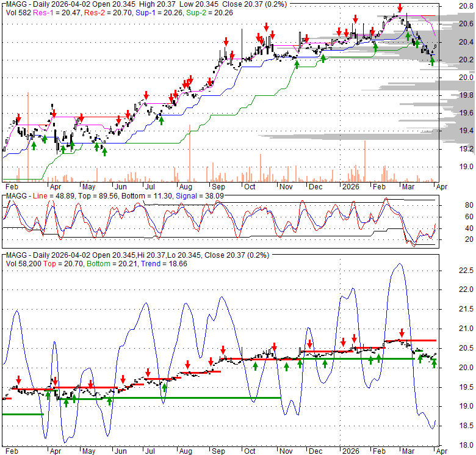
Task: Click the 22.5 axis label on the bottom chart
Action: point(466,271)
